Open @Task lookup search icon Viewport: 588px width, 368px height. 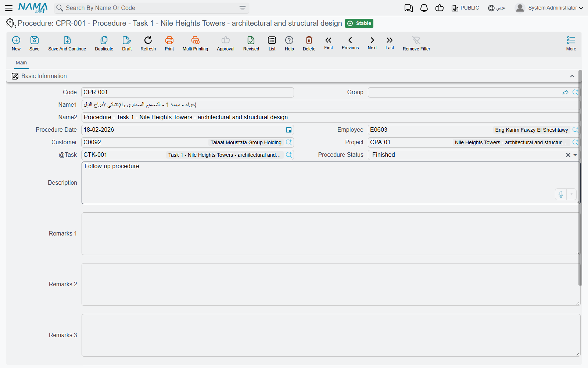coord(289,155)
